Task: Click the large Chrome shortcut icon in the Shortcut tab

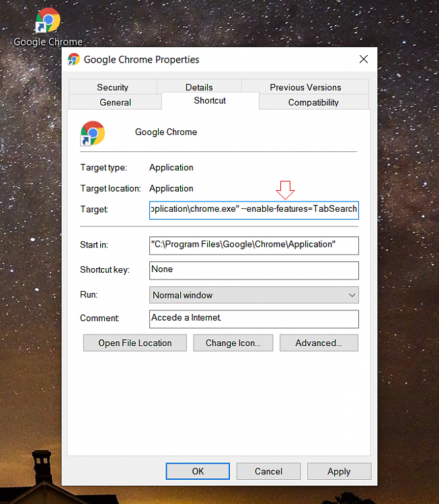Action: click(x=93, y=134)
